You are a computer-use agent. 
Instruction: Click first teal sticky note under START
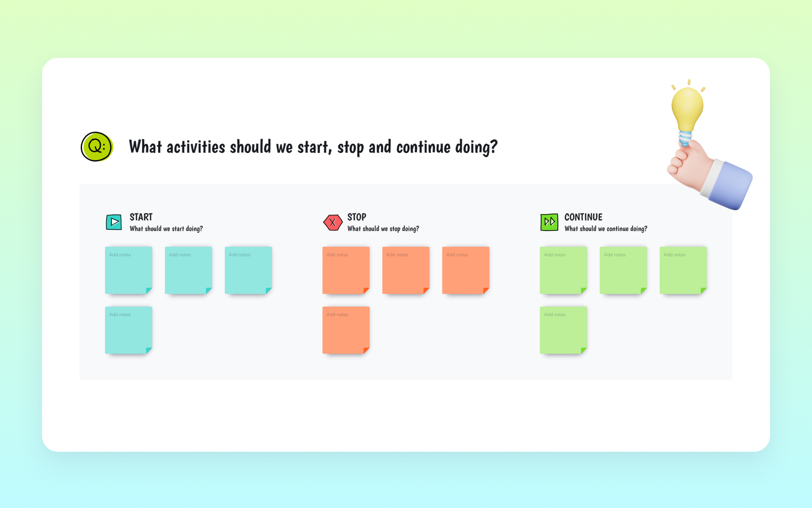[x=129, y=270]
